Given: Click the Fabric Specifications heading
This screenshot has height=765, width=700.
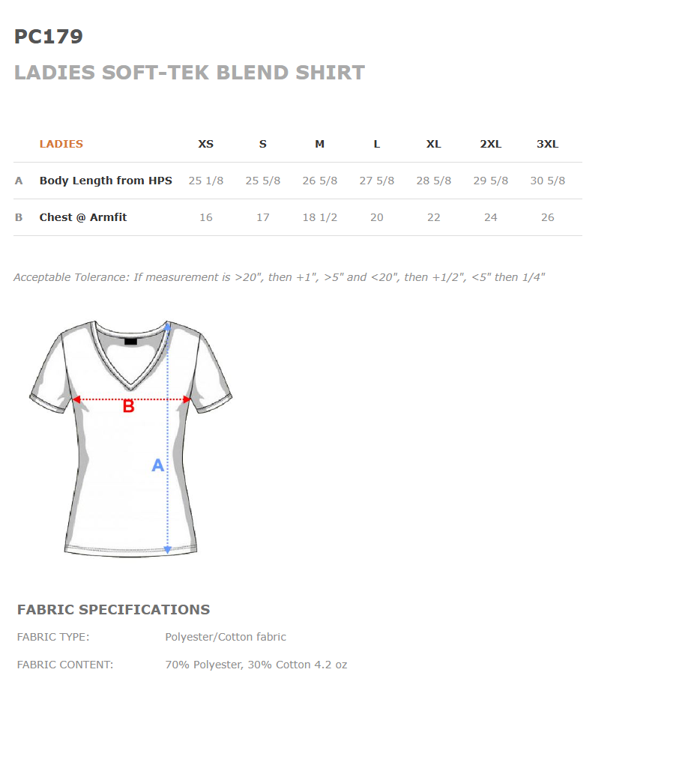Looking at the screenshot, I should point(113,609).
